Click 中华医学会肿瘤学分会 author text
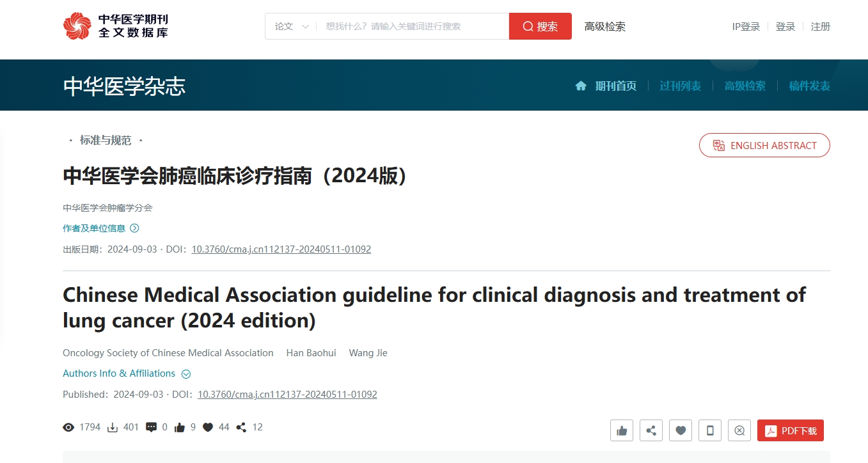 coord(107,208)
